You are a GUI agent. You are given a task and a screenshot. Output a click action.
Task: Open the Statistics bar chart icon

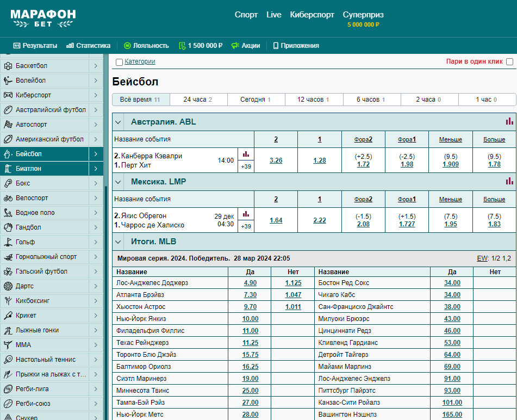coord(70,46)
